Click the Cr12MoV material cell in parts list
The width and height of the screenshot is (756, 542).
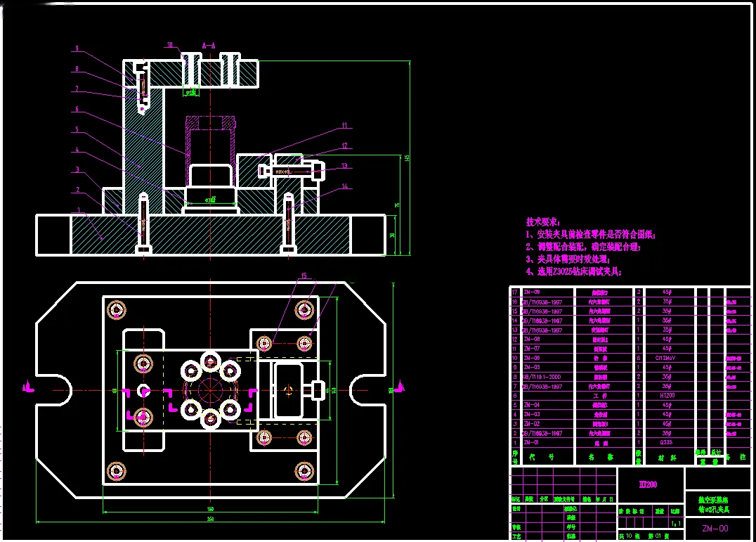click(665, 359)
